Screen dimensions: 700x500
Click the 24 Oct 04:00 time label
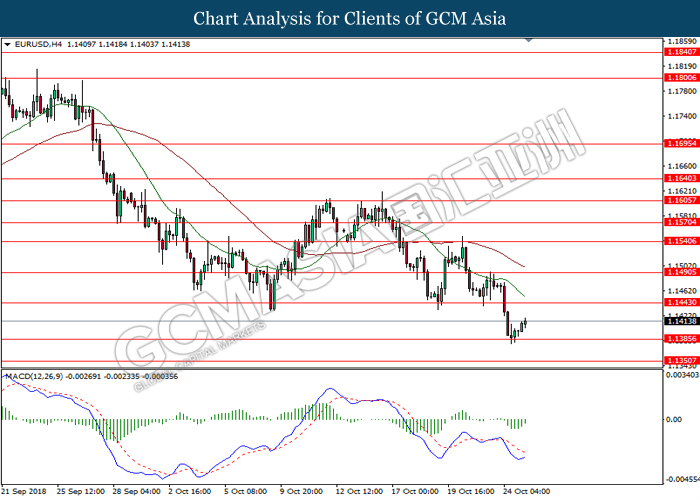pyautogui.click(x=527, y=492)
